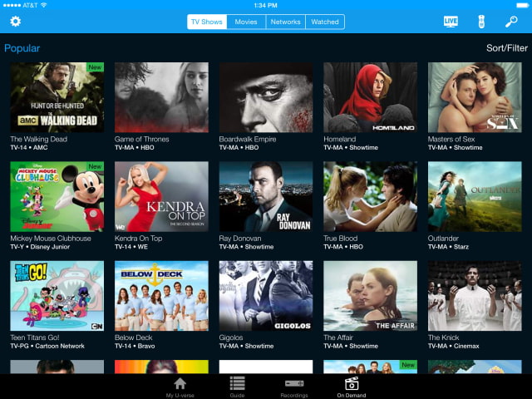This screenshot has height=399, width=532.
Task: Click the "The Affair" title text
Action: tap(338, 337)
